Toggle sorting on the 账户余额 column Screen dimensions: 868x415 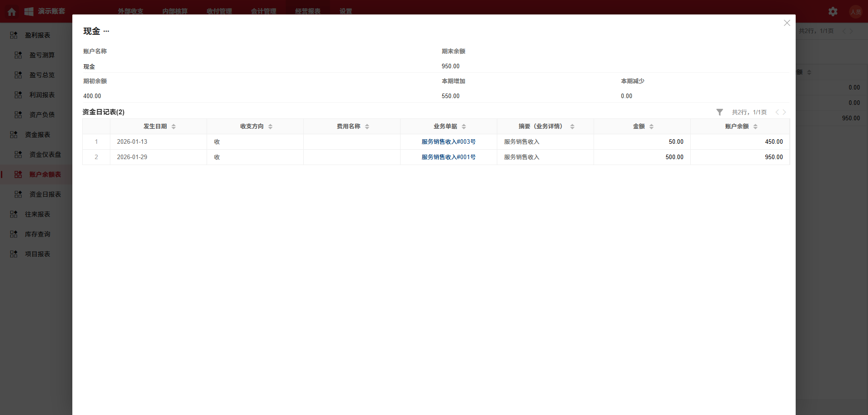(x=756, y=127)
